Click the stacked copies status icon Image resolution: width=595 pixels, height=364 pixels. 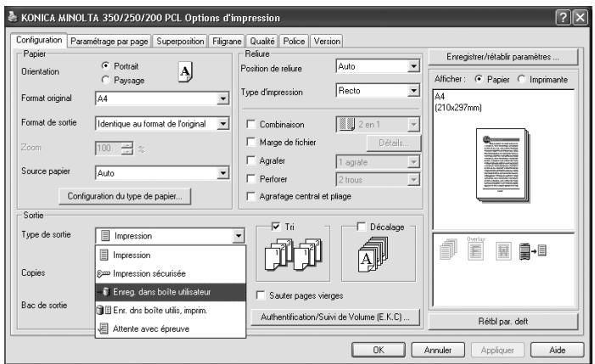pos(448,249)
